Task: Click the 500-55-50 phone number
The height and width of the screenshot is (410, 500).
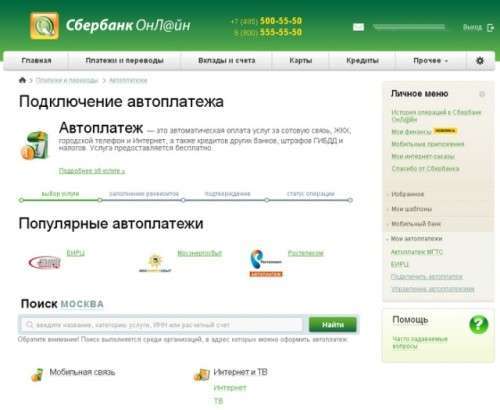Action: tap(281, 21)
